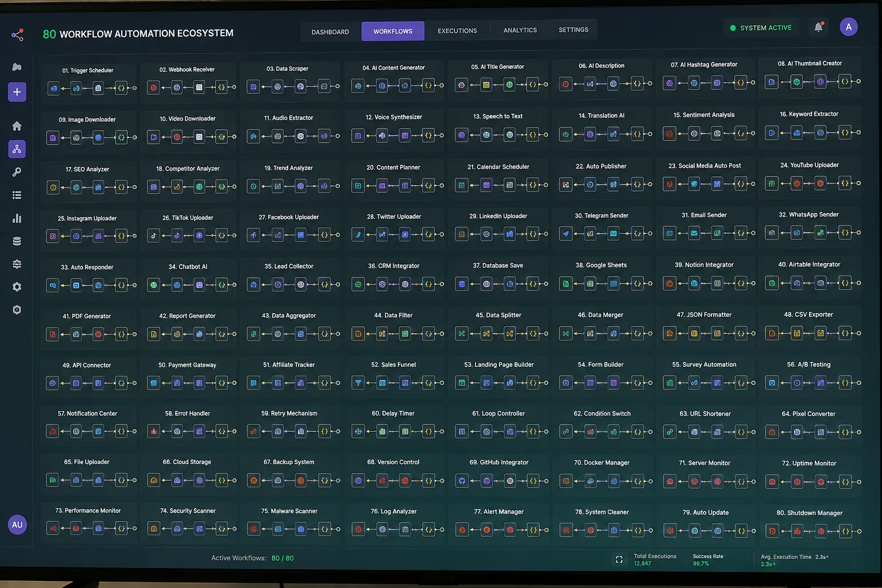Click the System Active status button
The image size is (882, 588).
coord(761,28)
